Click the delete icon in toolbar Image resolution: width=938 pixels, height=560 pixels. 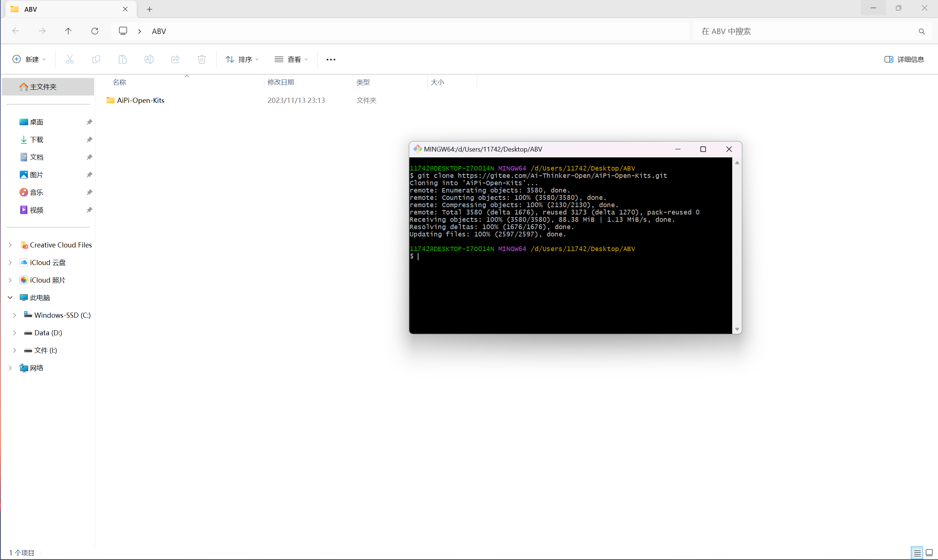pos(203,59)
